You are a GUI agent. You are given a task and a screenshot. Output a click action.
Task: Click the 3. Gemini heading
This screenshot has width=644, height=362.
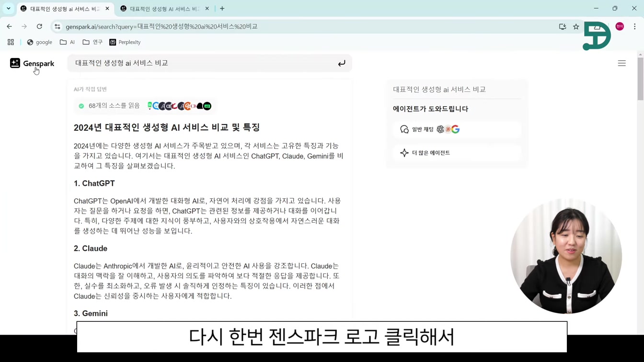(x=91, y=314)
